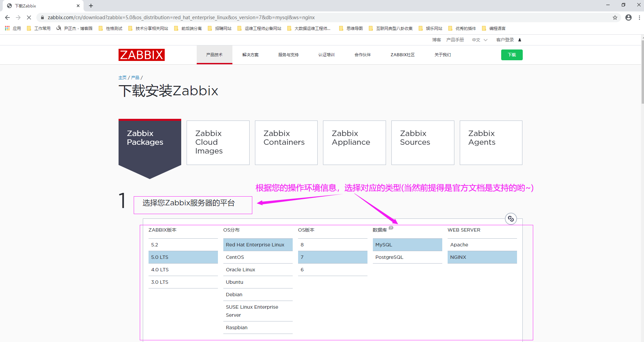Click the browser back arrow

point(7,17)
